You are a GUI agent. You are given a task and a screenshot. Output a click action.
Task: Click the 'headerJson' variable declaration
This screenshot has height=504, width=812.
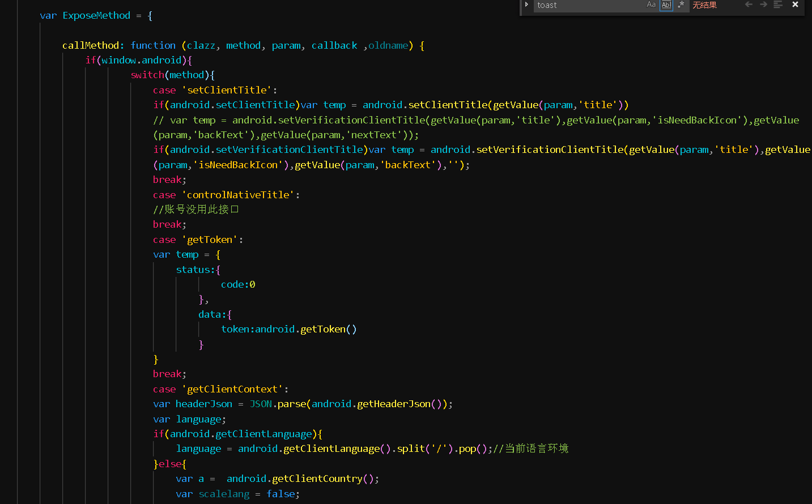[x=204, y=404]
